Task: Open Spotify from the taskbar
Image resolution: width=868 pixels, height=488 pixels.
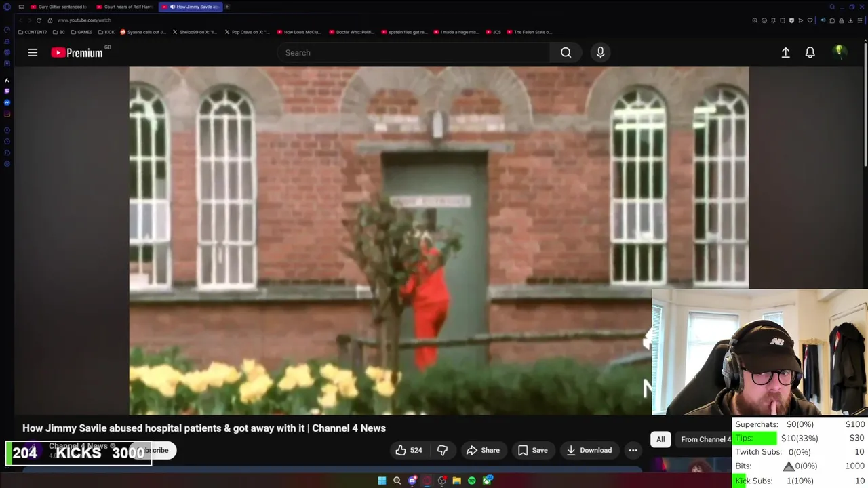Action: pyautogui.click(x=472, y=481)
